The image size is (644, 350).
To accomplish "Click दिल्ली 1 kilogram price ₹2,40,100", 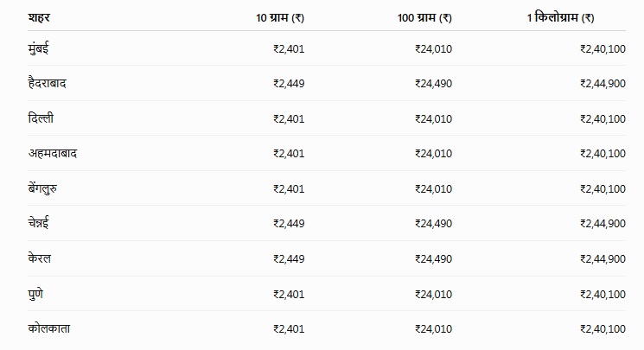I will coord(603,119).
